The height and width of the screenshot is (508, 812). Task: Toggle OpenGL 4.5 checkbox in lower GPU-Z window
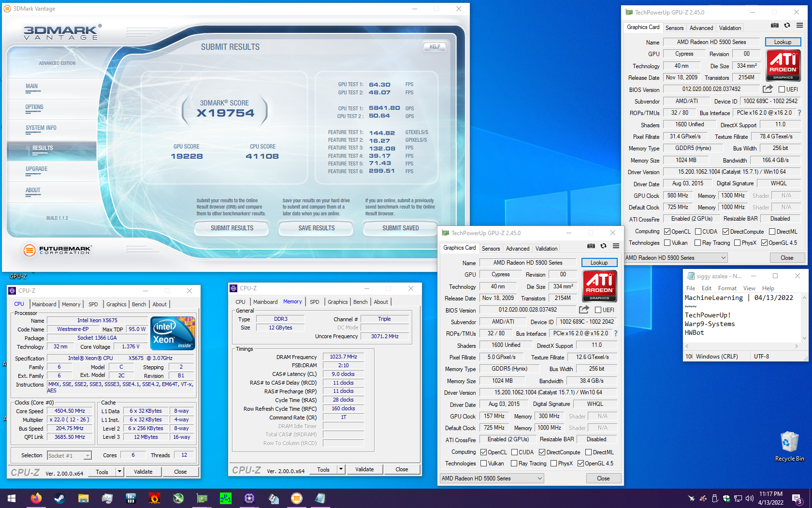[x=580, y=463]
